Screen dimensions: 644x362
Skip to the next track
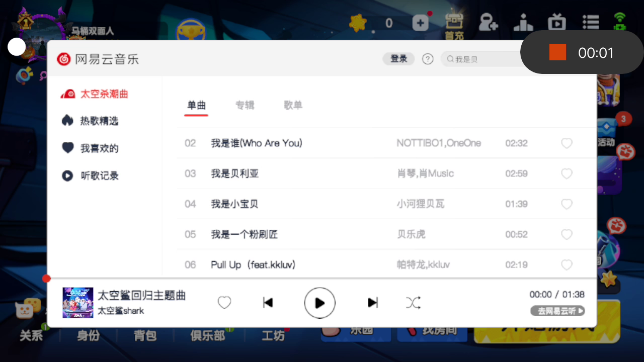[373, 303]
